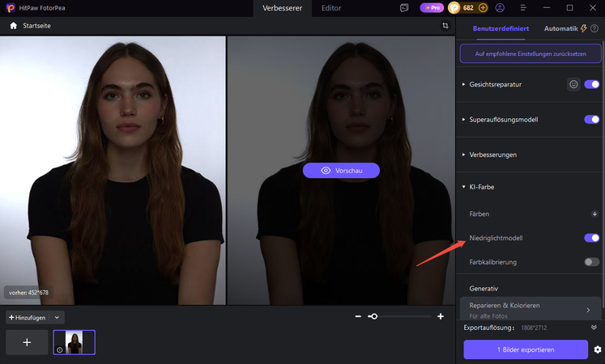Open the user account icon
The width and height of the screenshot is (605, 364).
(x=500, y=8)
